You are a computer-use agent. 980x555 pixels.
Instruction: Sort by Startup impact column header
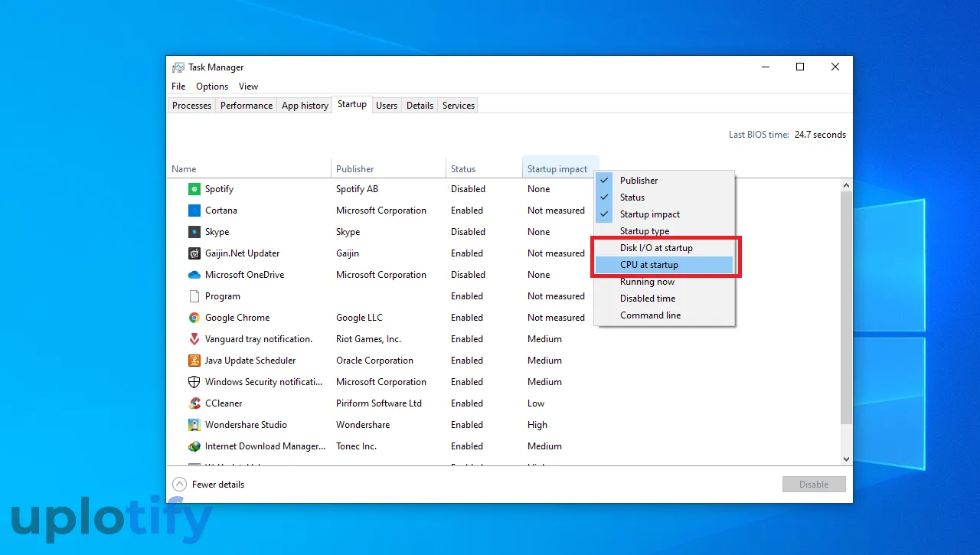coord(560,168)
